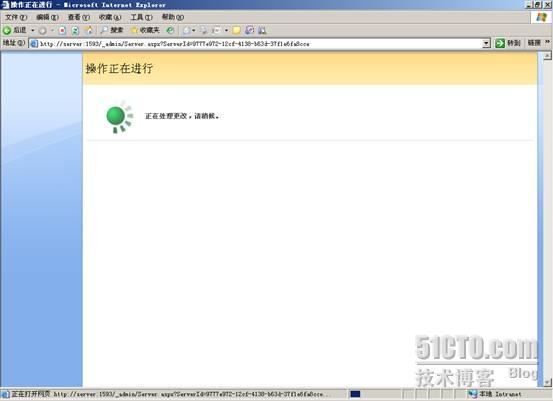The height and width of the screenshot is (401, 553).
Task: Click the page icon in address bar
Action: tap(34, 44)
